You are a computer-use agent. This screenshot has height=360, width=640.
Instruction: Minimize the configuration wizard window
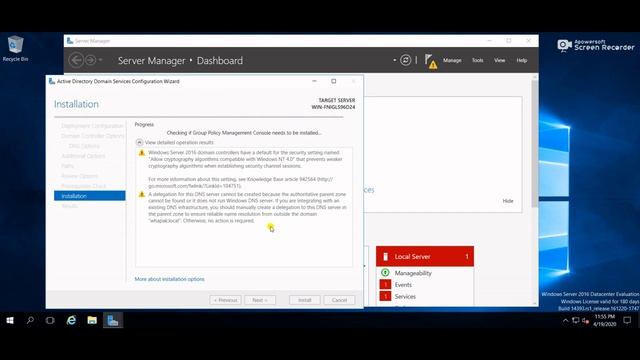click(314, 81)
